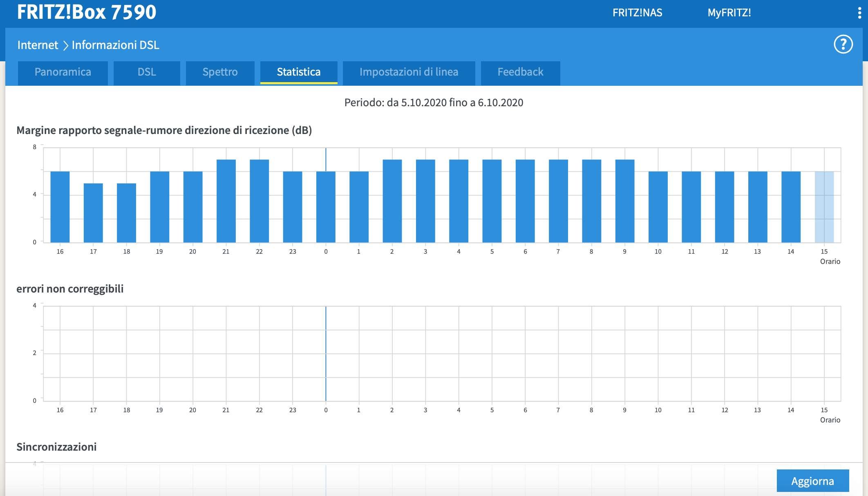Click the light blue SNR bar for hour 15
Screen dimensions: 868x496
(824, 207)
